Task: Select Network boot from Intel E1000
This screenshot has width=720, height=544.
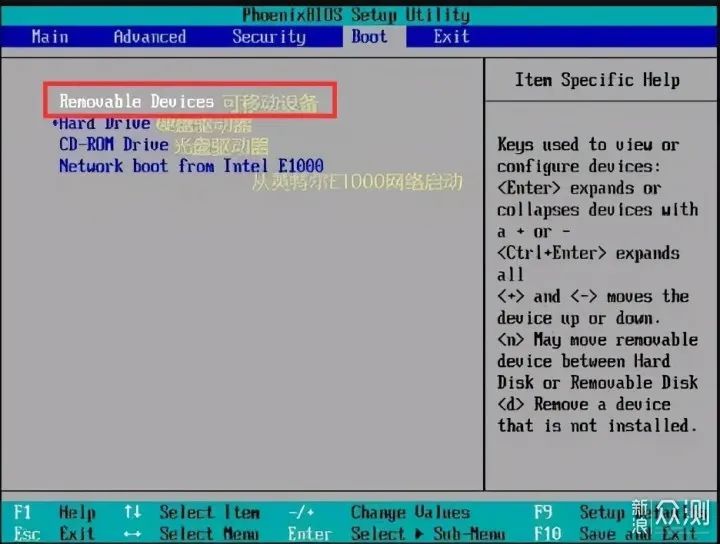Action: 191,166
